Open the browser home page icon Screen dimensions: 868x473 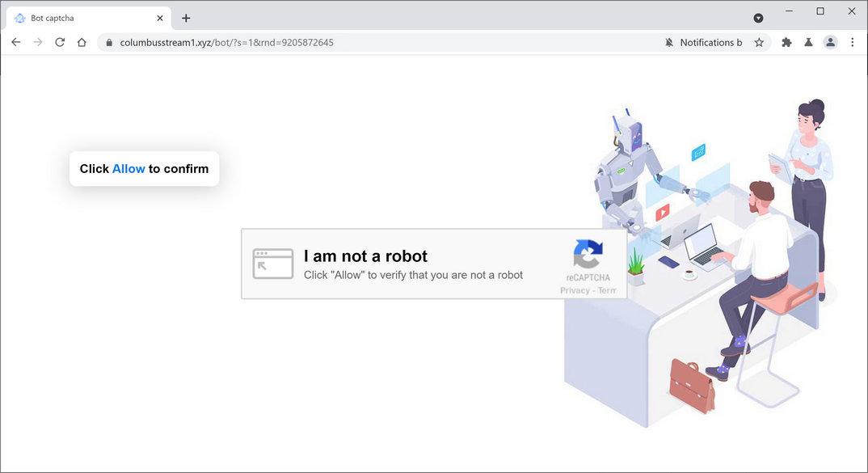click(82, 42)
